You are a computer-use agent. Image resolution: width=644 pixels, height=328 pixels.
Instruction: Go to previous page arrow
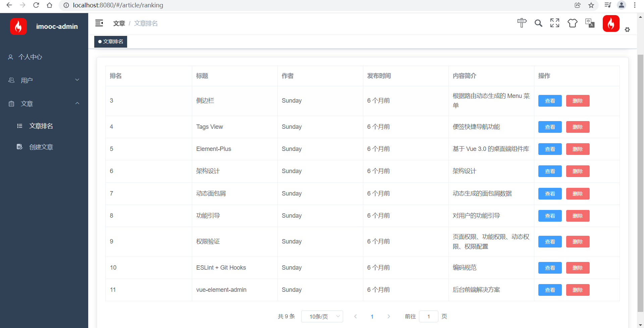coord(356,316)
